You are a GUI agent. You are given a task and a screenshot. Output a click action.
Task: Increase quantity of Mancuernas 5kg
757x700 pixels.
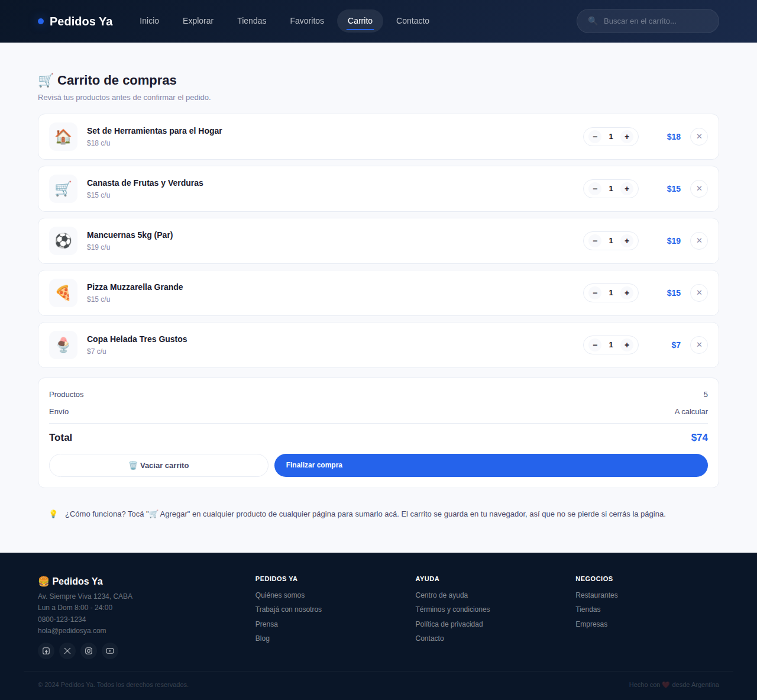click(627, 241)
